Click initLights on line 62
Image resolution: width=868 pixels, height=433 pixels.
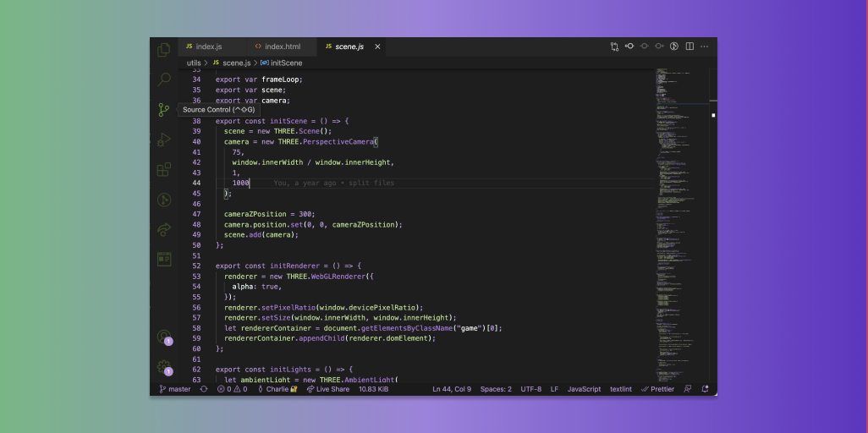coord(291,370)
